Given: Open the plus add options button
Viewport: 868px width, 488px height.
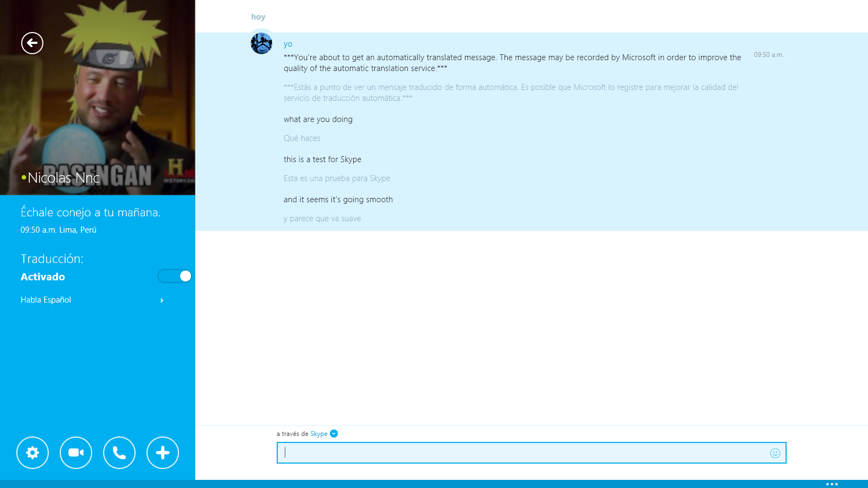Looking at the screenshot, I should [x=163, y=453].
